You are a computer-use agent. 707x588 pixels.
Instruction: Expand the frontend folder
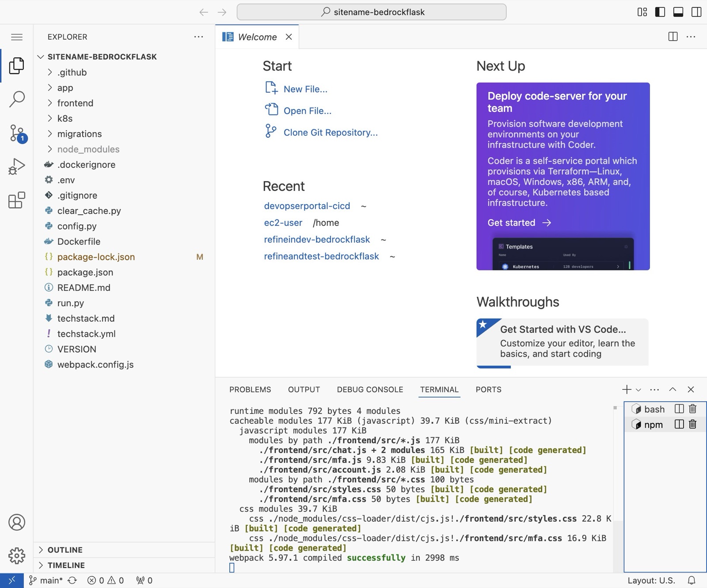pos(124,103)
